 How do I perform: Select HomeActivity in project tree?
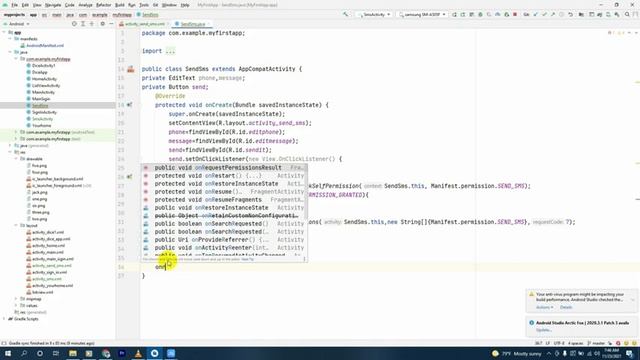44,79
